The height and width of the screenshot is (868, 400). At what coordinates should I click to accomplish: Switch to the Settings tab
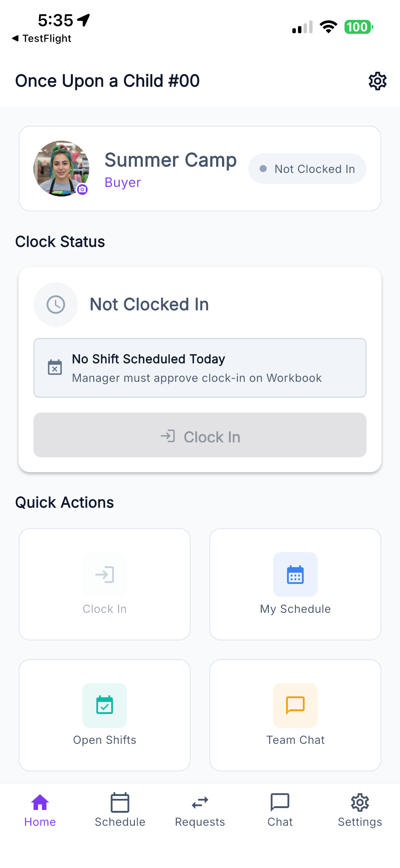pyautogui.click(x=360, y=810)
